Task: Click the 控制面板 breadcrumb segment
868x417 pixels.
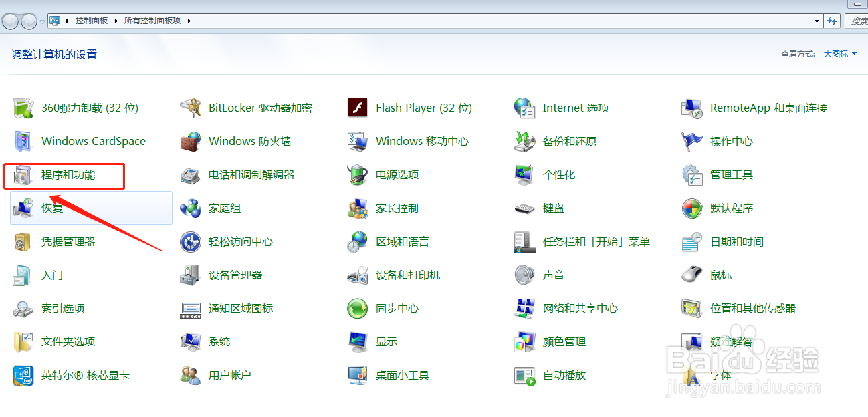Action: (x=91, y=21)
